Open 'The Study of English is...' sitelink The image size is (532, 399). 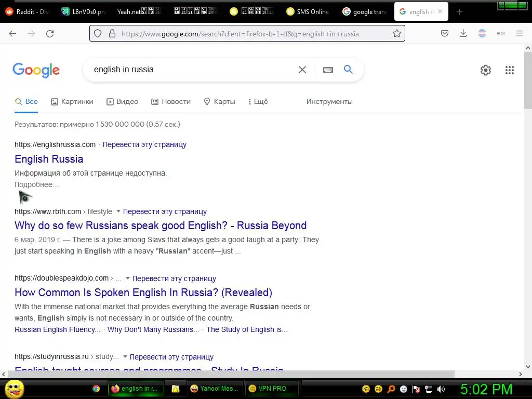pyautogui.click(x=247, y=329)
